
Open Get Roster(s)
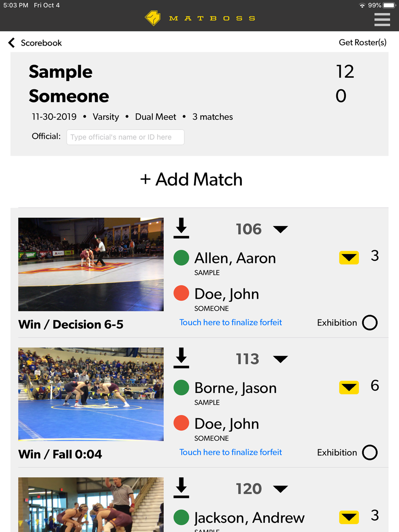tap(362, 42)
